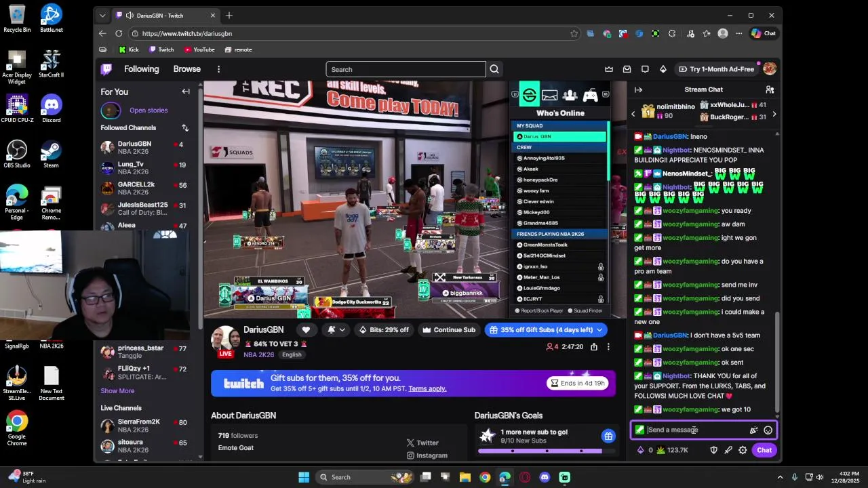Open the Windows Start menu

click(304, 477)
